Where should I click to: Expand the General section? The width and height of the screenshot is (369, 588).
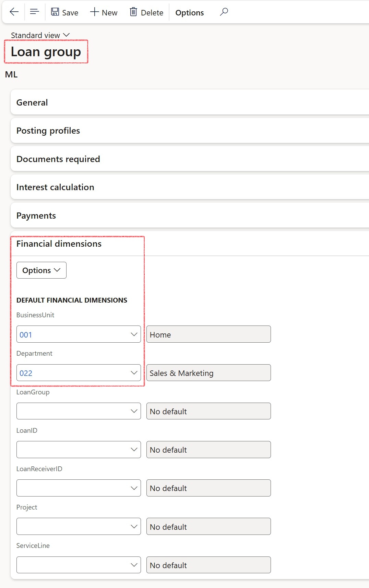coord(32,102)
